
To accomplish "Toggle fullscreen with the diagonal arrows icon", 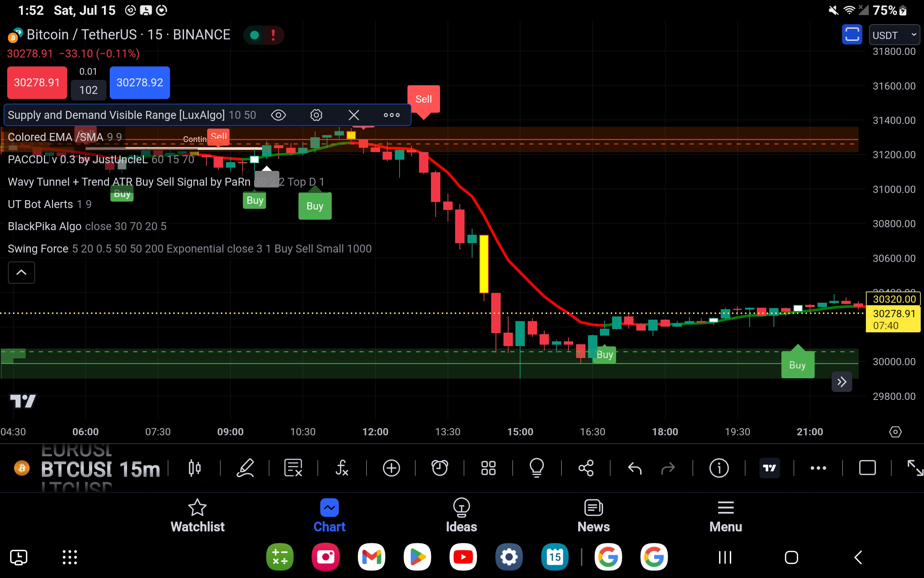I will [x=915, y=468].
